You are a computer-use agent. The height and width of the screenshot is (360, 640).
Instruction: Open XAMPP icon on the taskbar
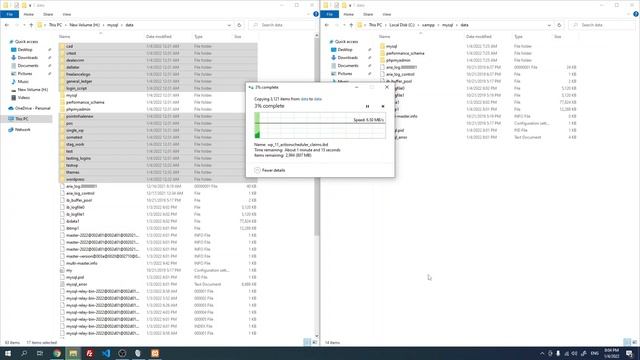click(x=155, y=353)
